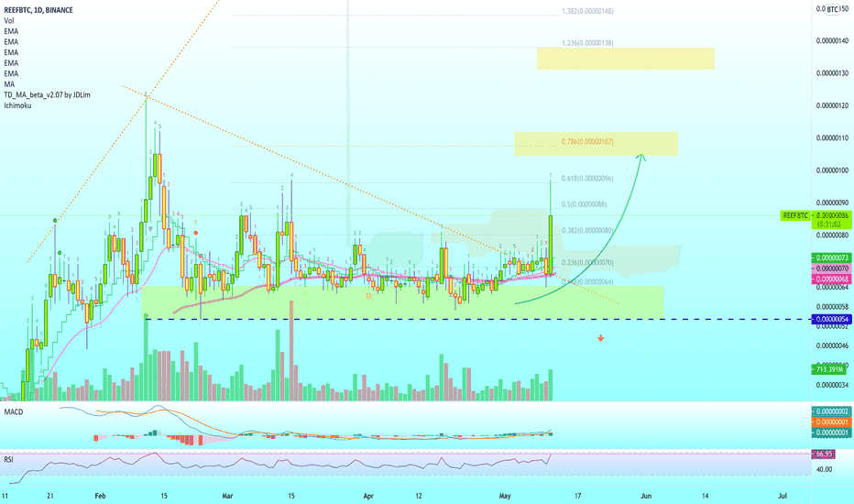Click 0.00000130 on the price axis
The height and width of the screenshot is (504, 854).
(832, 73)
